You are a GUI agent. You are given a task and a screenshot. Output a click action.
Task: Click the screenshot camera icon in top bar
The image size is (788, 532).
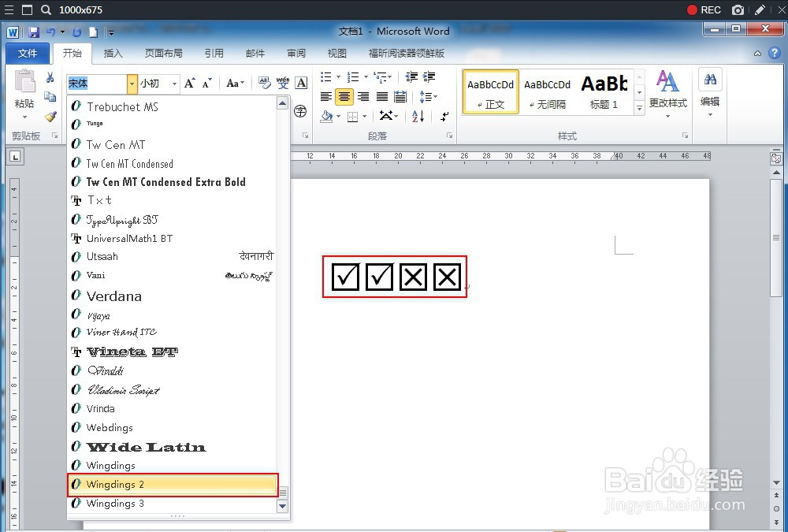[738, 9]
